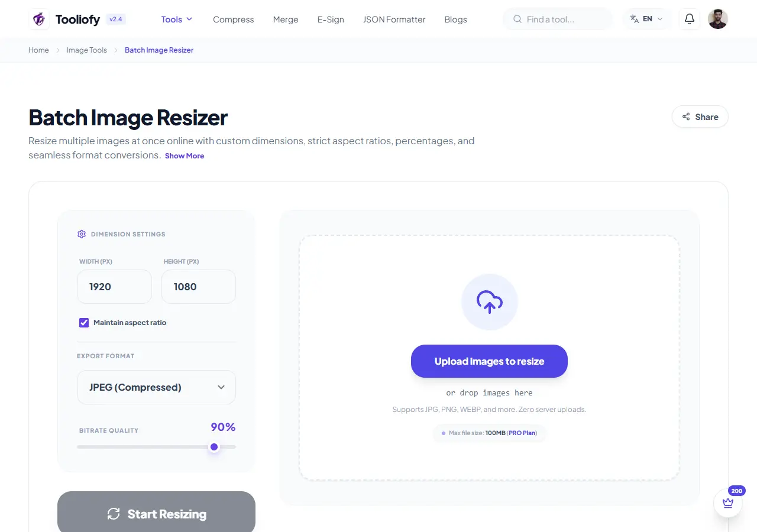Go to the E-Sign tool
Image resolution: width=757 pixels, height=532 pixels.
click(x=331, y=20)
